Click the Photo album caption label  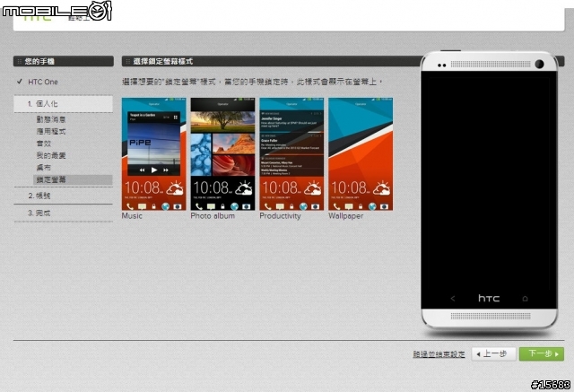(213, 216)
